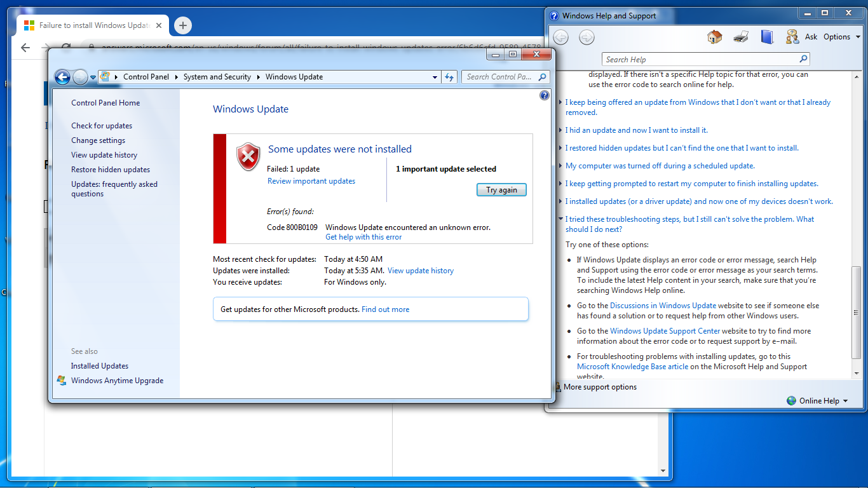Open Installed Updates link
868x488 pixels.
coord(100,366)
